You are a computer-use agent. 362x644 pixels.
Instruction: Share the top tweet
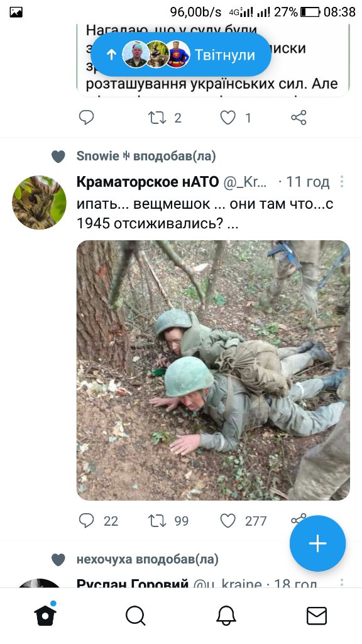299,118
